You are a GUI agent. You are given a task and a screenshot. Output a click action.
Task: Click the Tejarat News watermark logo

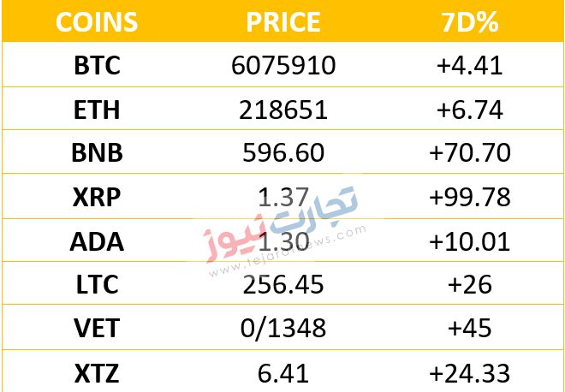click(x=284, y=230)
